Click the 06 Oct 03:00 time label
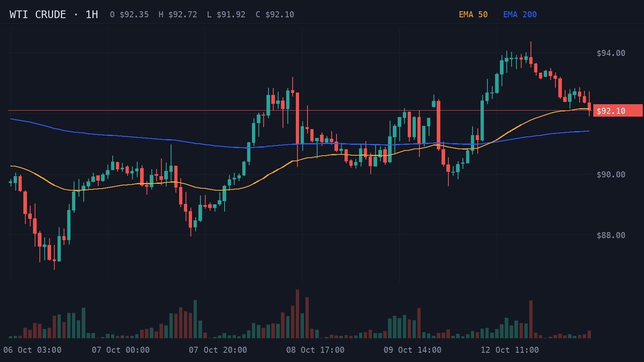This screenshot has height=362, width=644. pos(32,350)
